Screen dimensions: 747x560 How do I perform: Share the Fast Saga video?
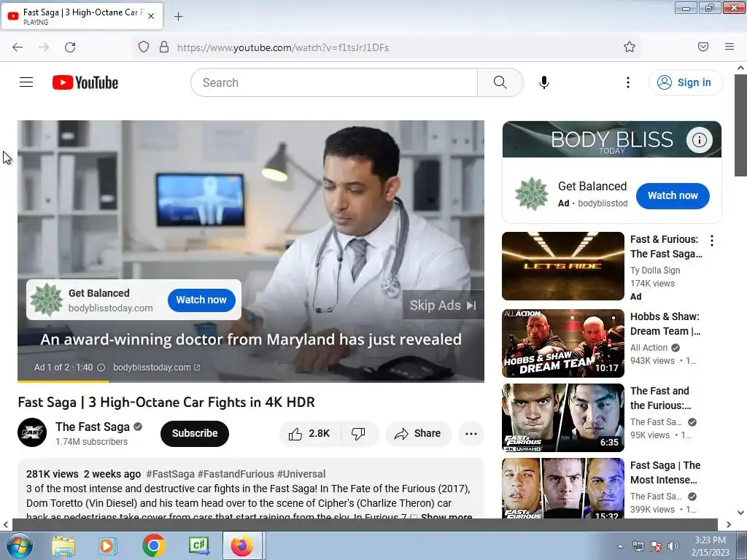418,433
